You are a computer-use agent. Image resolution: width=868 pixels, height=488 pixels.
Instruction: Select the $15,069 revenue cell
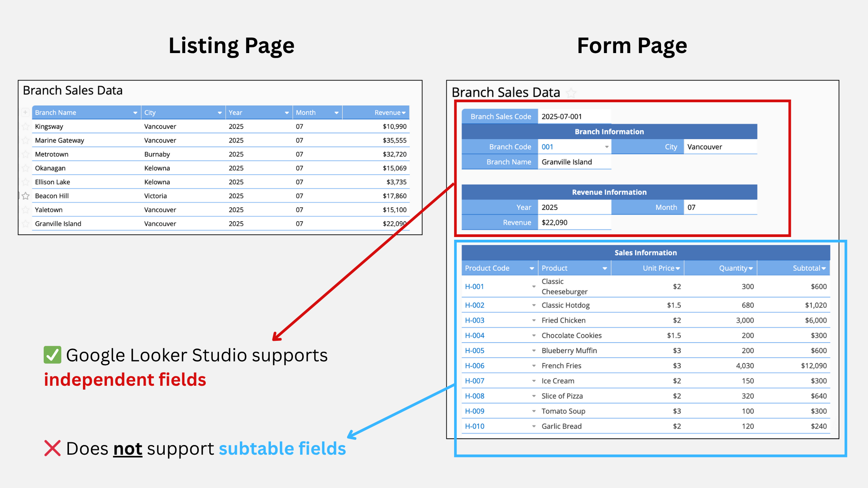click(x=376, y=168)
